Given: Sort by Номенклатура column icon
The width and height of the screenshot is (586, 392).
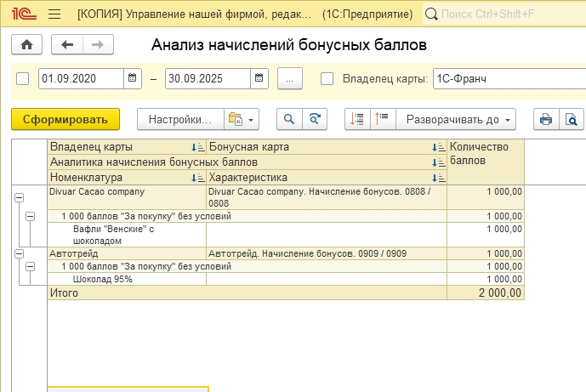Looking at the screenshot, I should pyautogui.click(x=198, y=178).
